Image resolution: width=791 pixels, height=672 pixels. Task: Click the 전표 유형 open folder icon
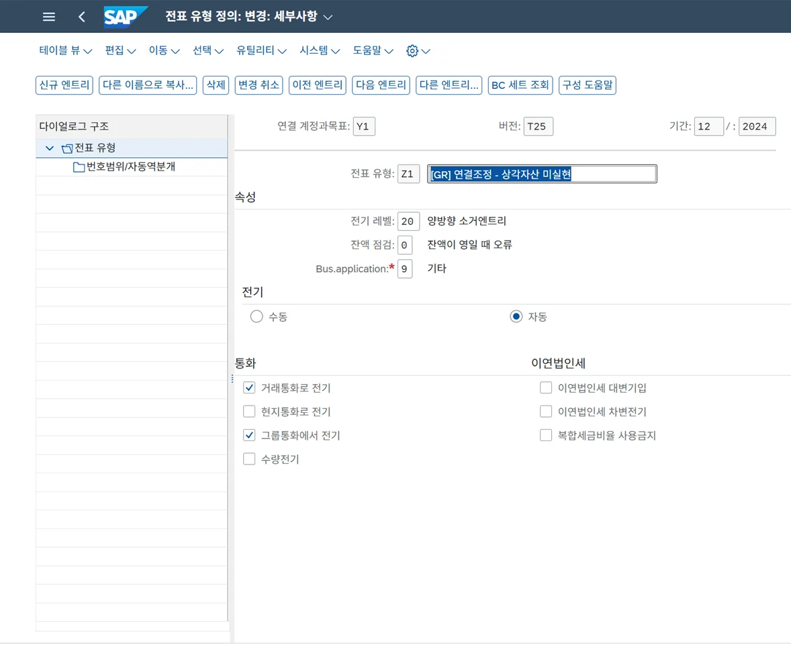click(x=66, y=148)
